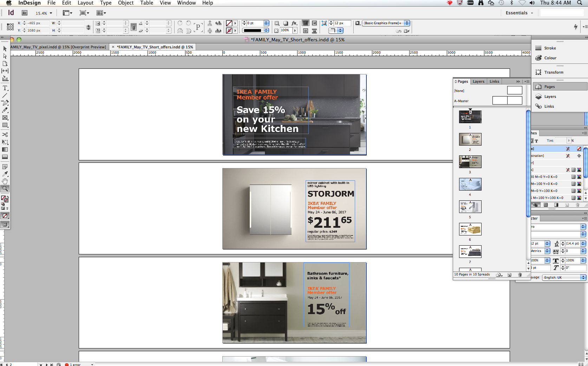
Task: Activate the Hand tool
Action: [x=5, y=181]
